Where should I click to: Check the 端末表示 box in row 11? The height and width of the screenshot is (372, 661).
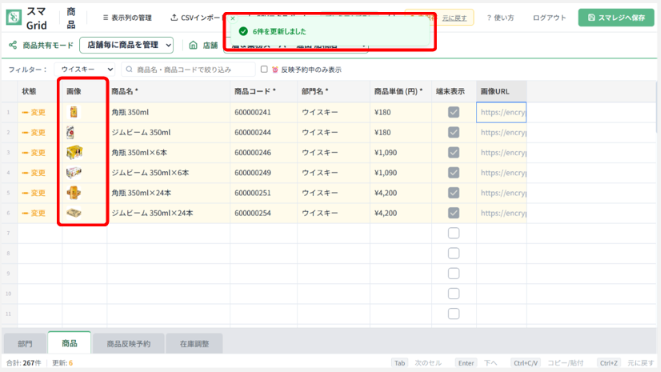[x=454, y=314]
